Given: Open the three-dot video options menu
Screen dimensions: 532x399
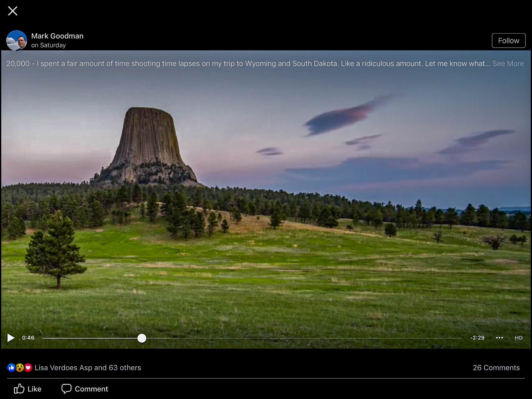Looking at the screenshot, I should coord(499,337).
